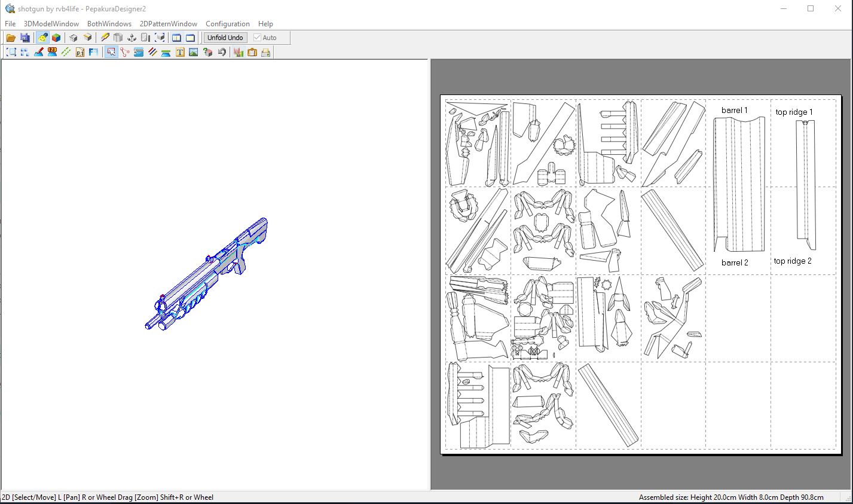
Task: Open the File menu
Action: 10,24
